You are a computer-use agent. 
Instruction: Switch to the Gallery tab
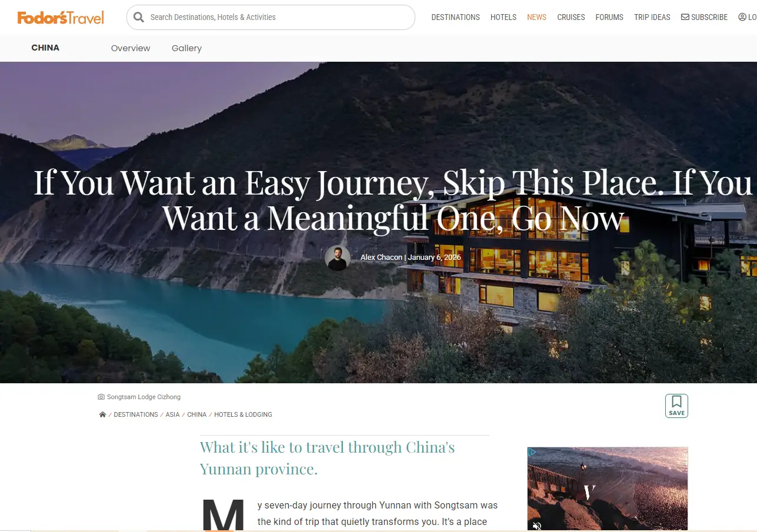(186, 48)
